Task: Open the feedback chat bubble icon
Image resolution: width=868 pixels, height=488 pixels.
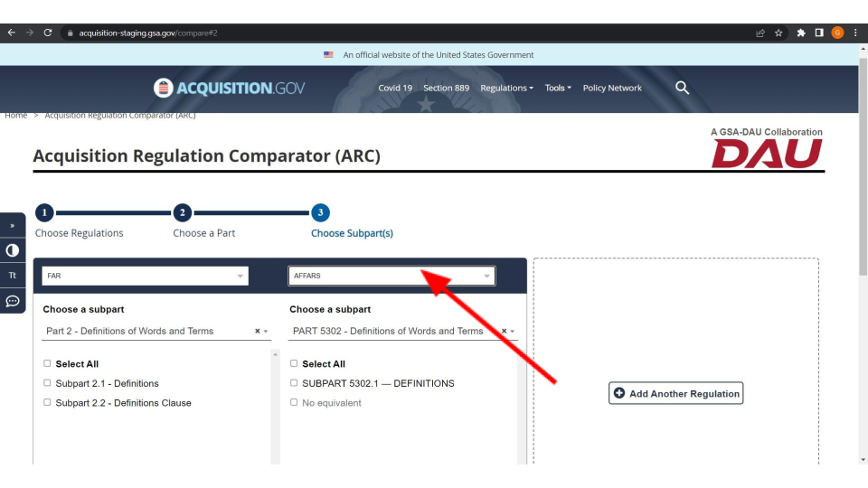Action: 13,301
